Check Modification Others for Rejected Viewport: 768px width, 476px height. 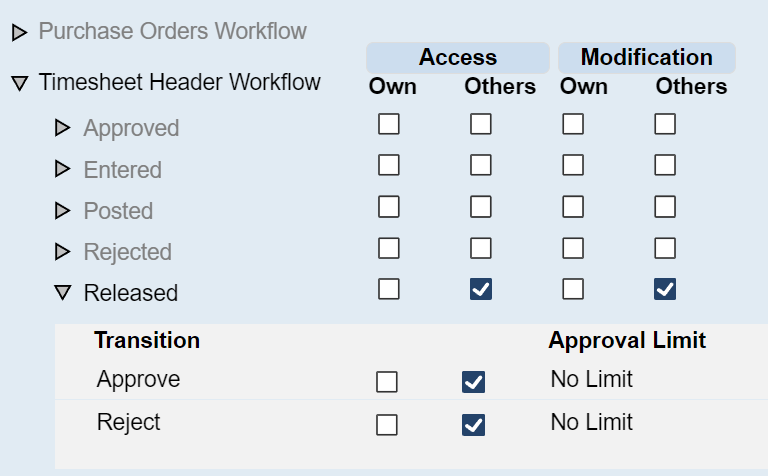coord(665,248)
